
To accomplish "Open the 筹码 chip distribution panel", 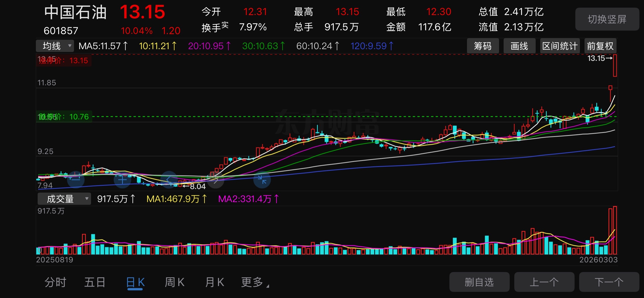I will tap(483, 46).
